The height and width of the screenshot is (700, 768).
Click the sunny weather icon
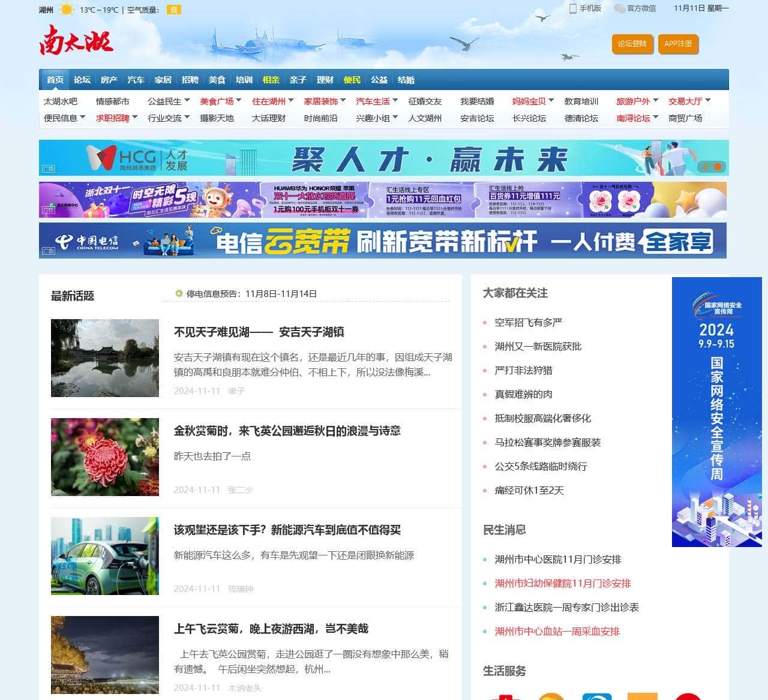click(67, 10)
